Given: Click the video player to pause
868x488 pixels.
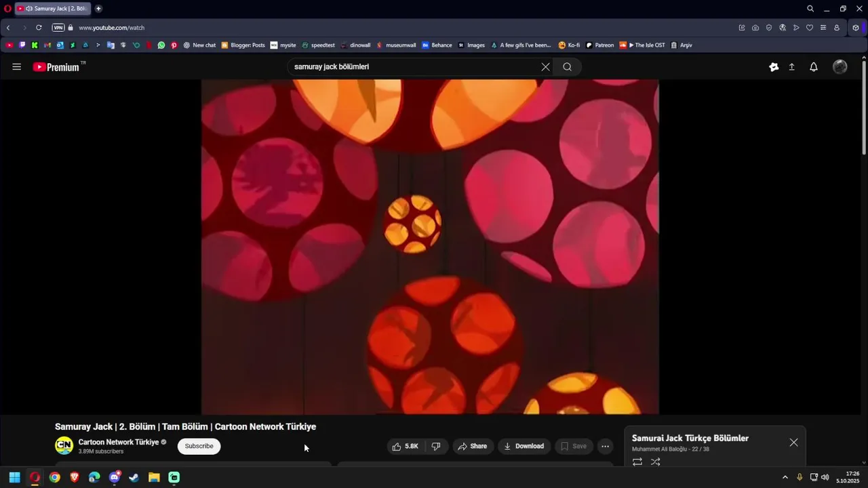Looking at the screenshot, I should [x=430, y=247].
